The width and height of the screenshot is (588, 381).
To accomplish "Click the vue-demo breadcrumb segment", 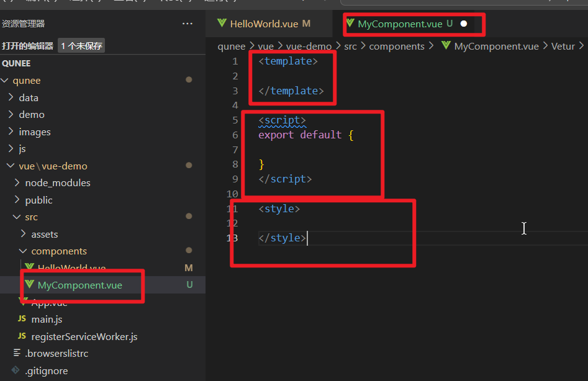I will [x=309, y=47].
